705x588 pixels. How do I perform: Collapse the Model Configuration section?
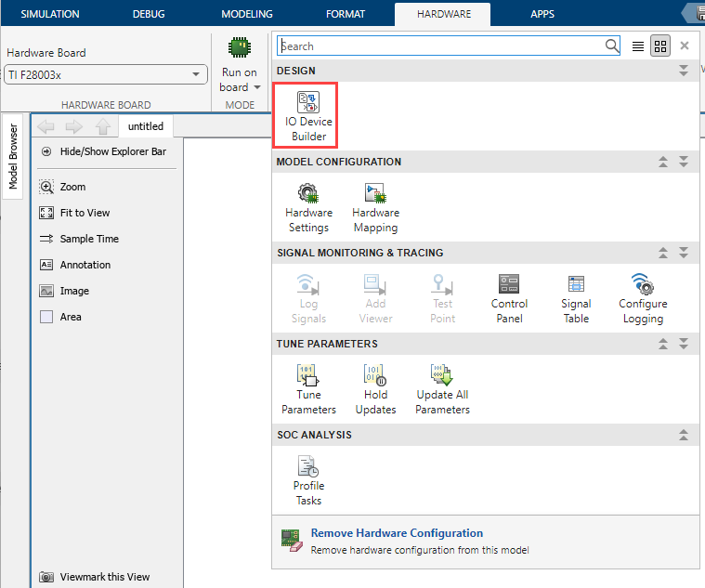pyautogui.click(x=663, y=162)
